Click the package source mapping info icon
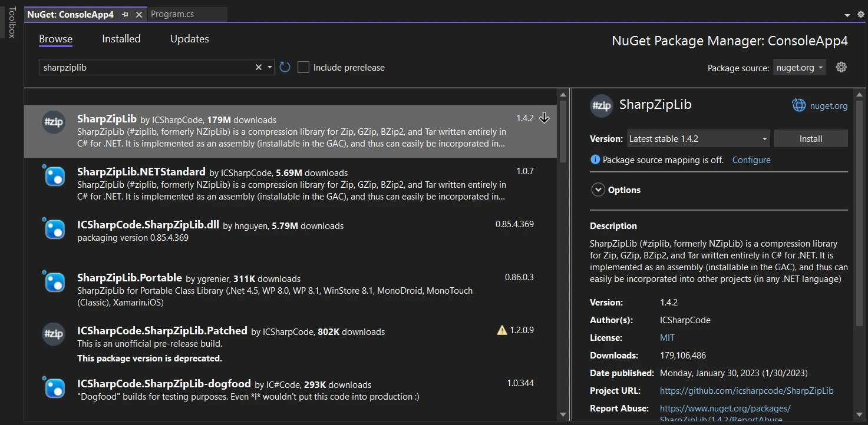 [595, 160]
